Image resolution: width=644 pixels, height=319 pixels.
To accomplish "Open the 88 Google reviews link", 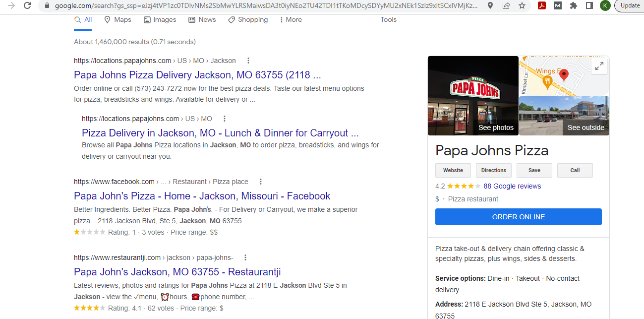I will tap(512, 186).
